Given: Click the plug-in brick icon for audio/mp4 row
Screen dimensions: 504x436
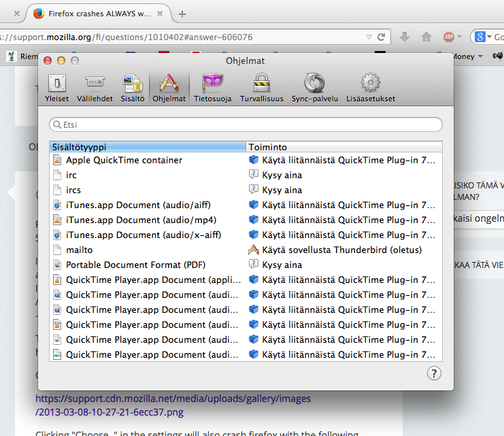Looking at the screenshot, I should (x=254, y=220).
